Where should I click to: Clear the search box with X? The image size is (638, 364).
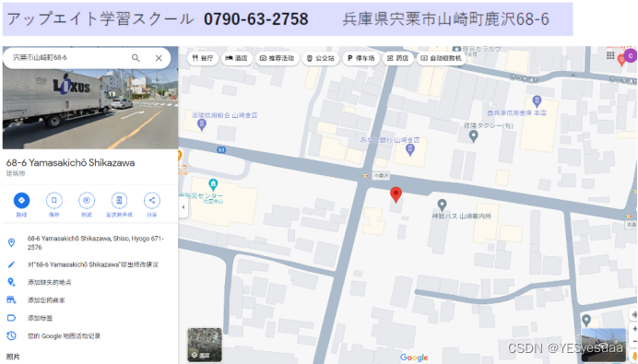click(x=159, y=58)
